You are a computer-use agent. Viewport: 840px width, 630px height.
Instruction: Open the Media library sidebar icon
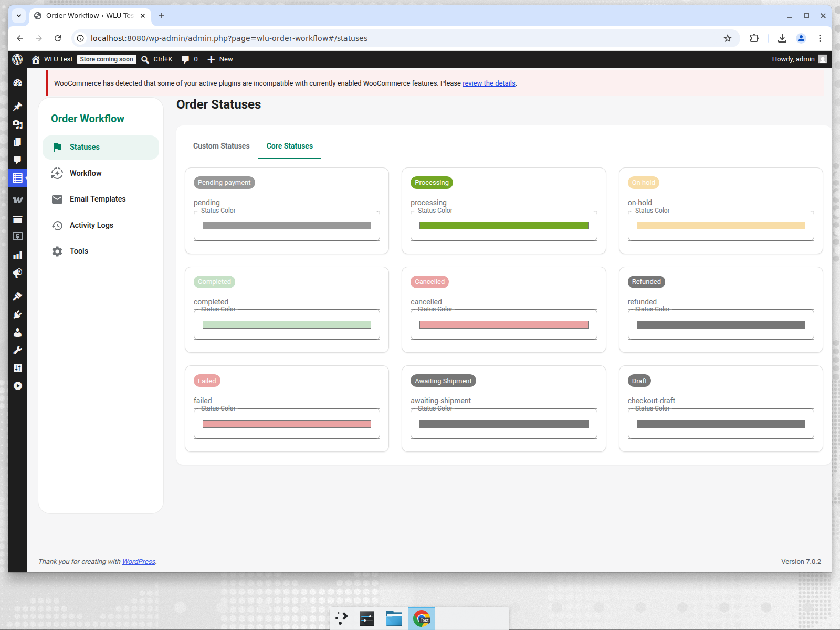pos(17,124)
